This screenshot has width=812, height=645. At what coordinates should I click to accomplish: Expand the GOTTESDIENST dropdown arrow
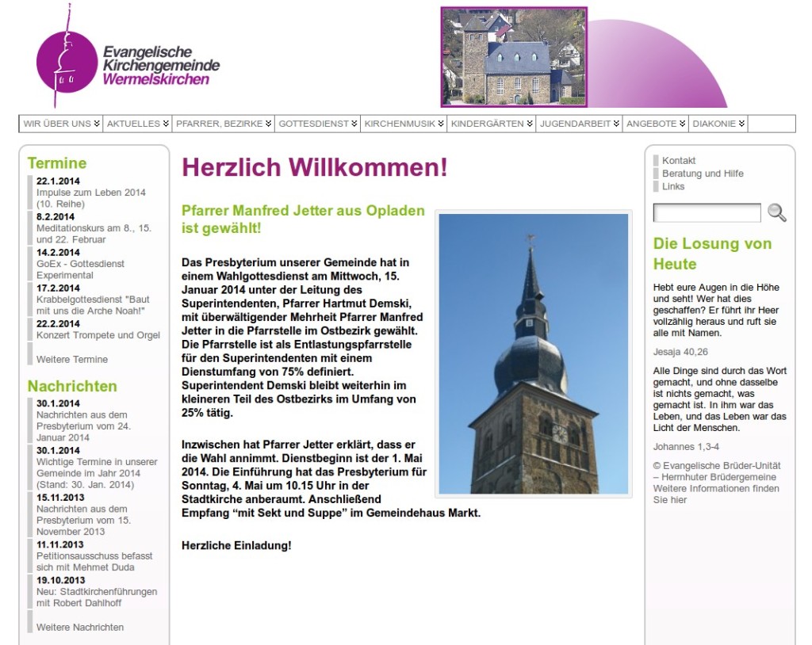[354, 124]
